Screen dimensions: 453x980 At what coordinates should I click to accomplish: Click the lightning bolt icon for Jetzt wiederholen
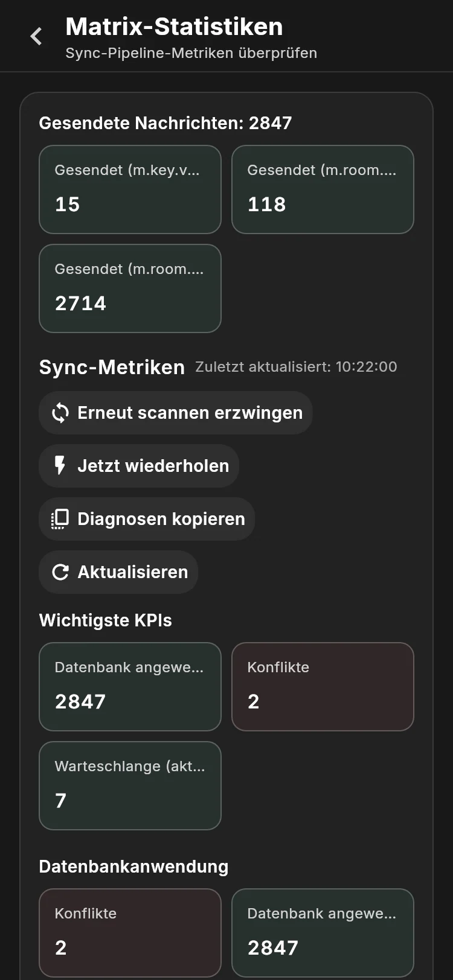tap(60, 466)
